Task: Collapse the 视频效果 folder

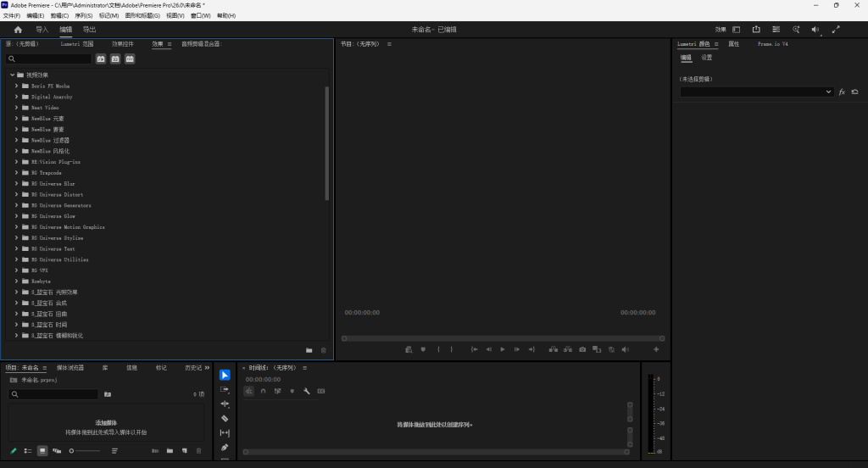Action: pos(12,75)
